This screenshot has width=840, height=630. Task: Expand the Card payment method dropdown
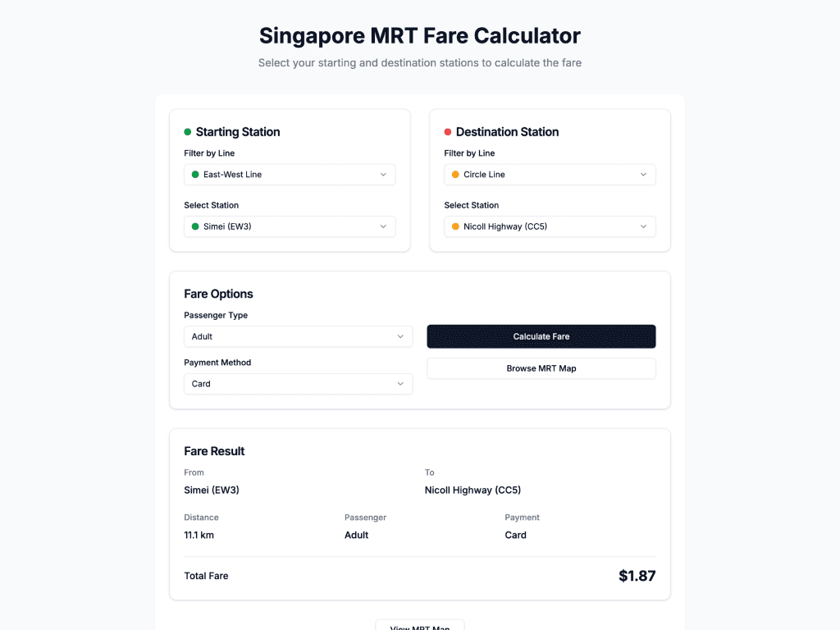pyautogui.click(x=298, y=384)
